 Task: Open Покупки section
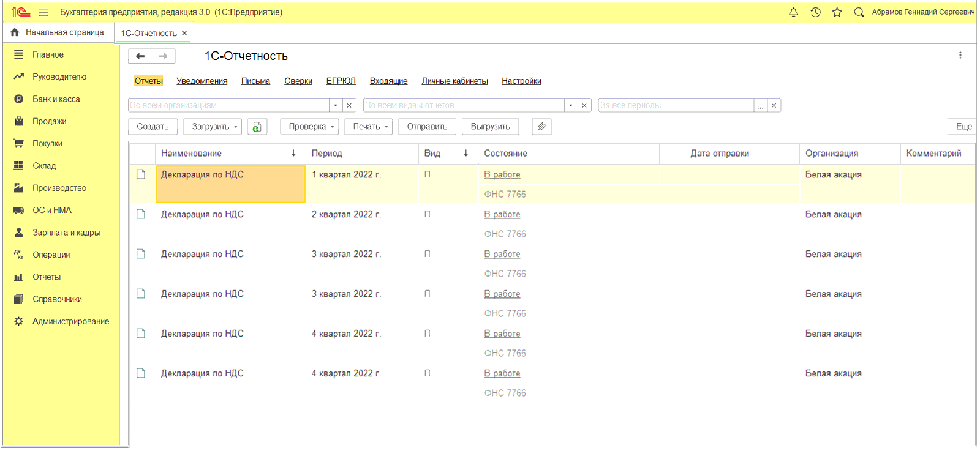[x=47, y=143]
